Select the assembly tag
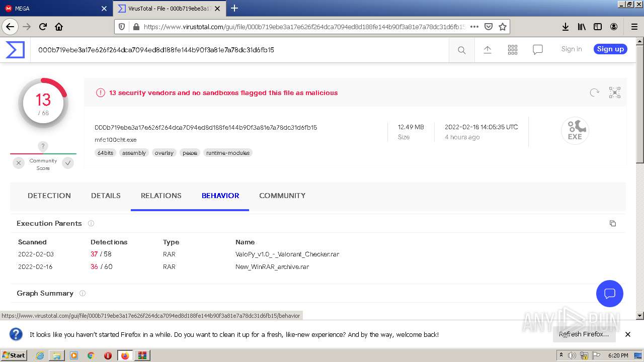Screen dimensions: 644x362 tap(134, 153)
